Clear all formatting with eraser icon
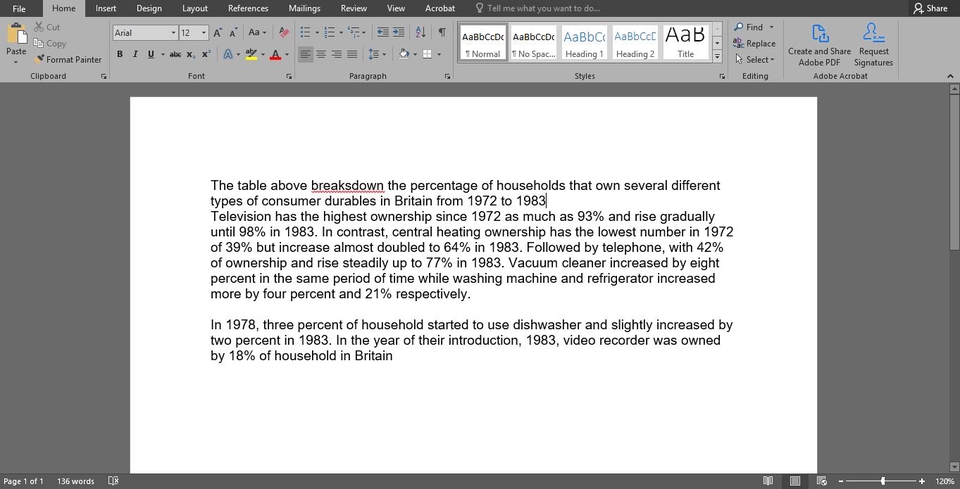This screenshot has height=489, width=960. coord(283,32)
